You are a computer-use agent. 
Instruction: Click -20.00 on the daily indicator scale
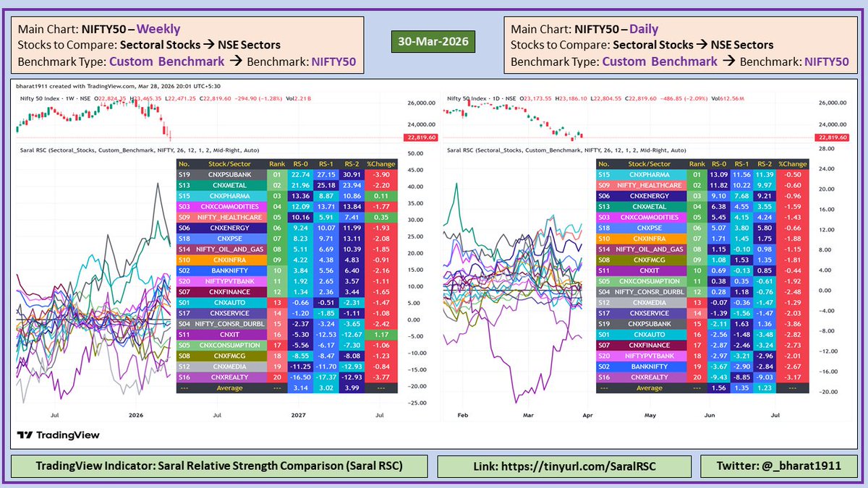click(827, 391)
